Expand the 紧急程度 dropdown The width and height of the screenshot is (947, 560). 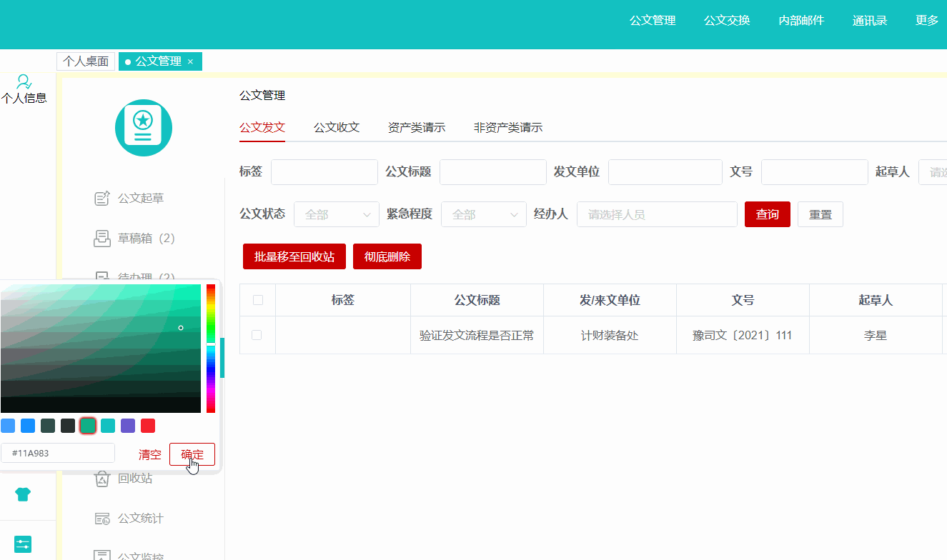pos(484,214)
